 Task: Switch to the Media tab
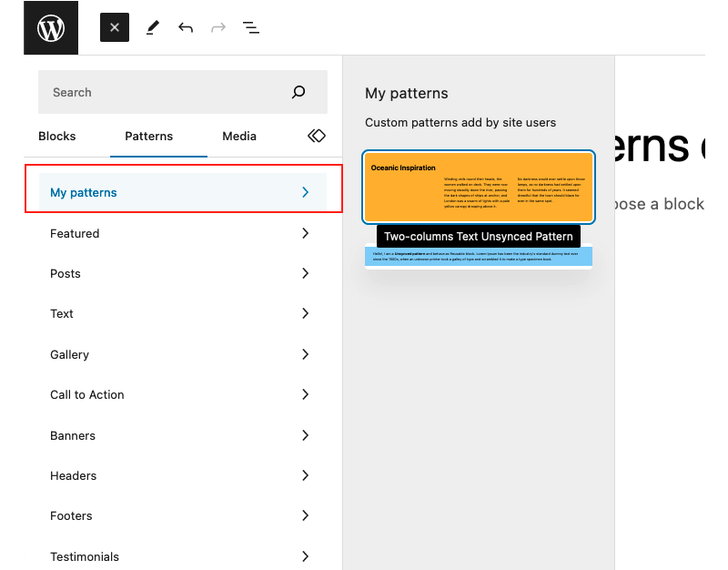[239, 136]
